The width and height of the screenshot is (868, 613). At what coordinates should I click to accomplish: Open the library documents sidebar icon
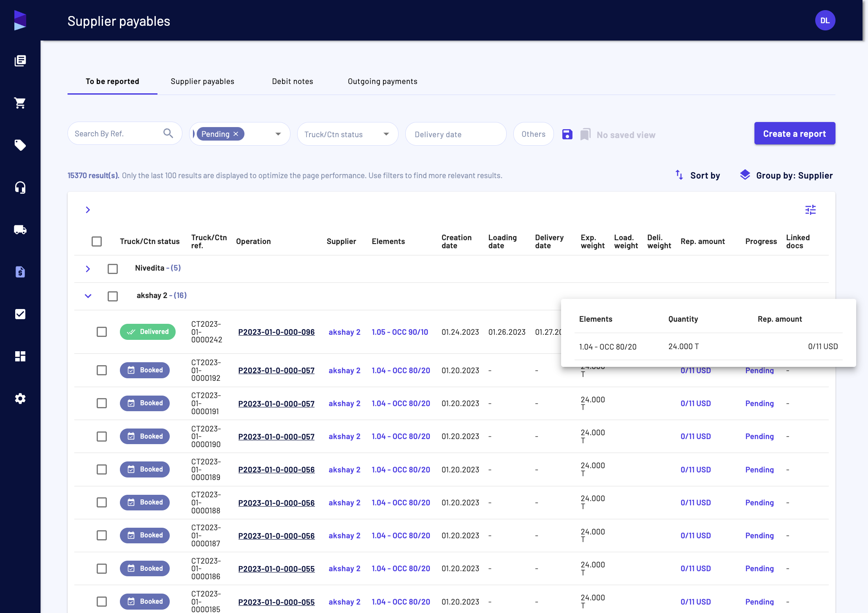pos(20,61)
